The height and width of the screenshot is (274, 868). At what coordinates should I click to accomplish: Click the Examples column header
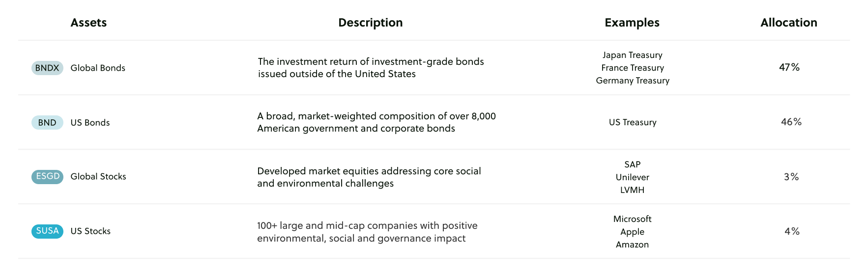coord(632,23)
